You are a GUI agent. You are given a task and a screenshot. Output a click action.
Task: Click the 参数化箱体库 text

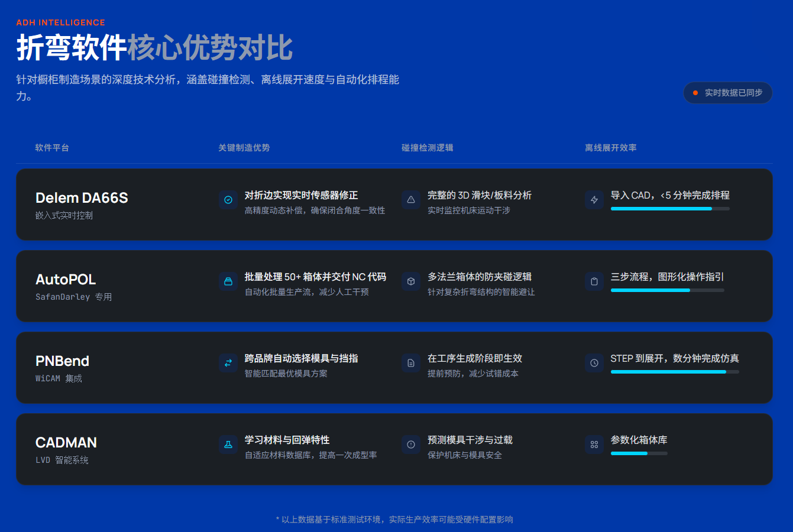point(639,440)
